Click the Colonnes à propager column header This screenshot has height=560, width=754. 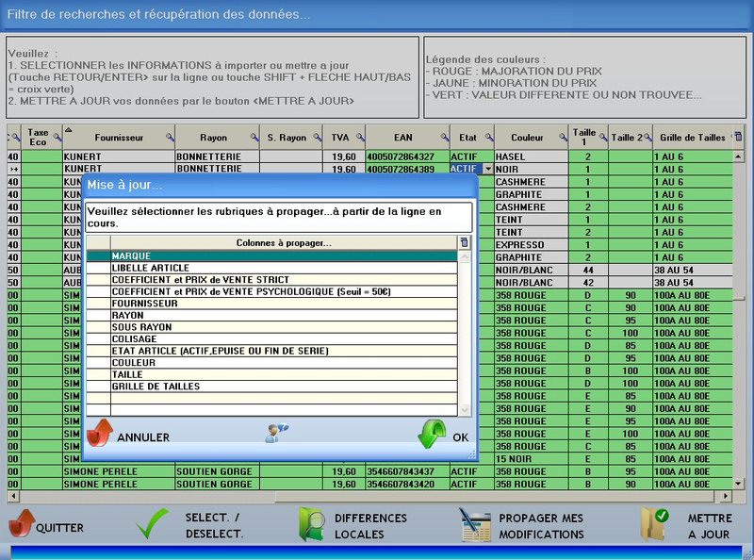(x=284, y=242)
